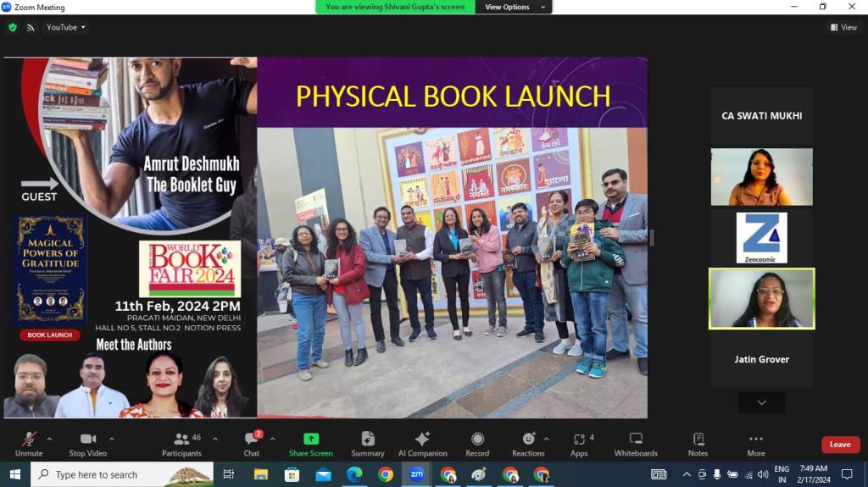Expand video options arrow beside Stop Video
Image resolution: width=868 pixels, height=487 pixels.
(111, 439)
